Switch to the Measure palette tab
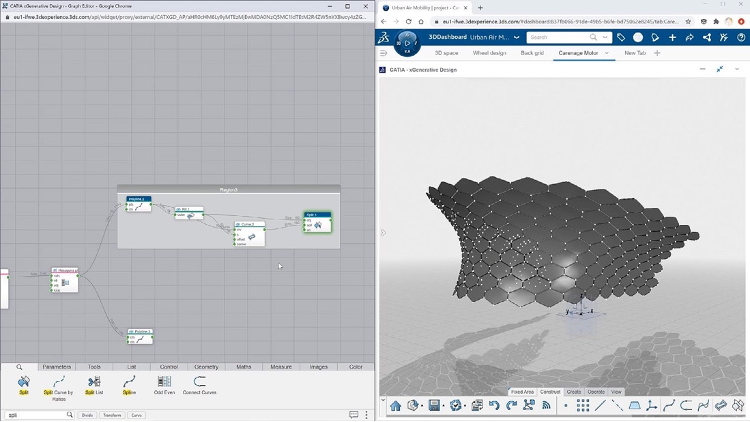The width and height of the screenshot is (750, 422). point(281,367)
